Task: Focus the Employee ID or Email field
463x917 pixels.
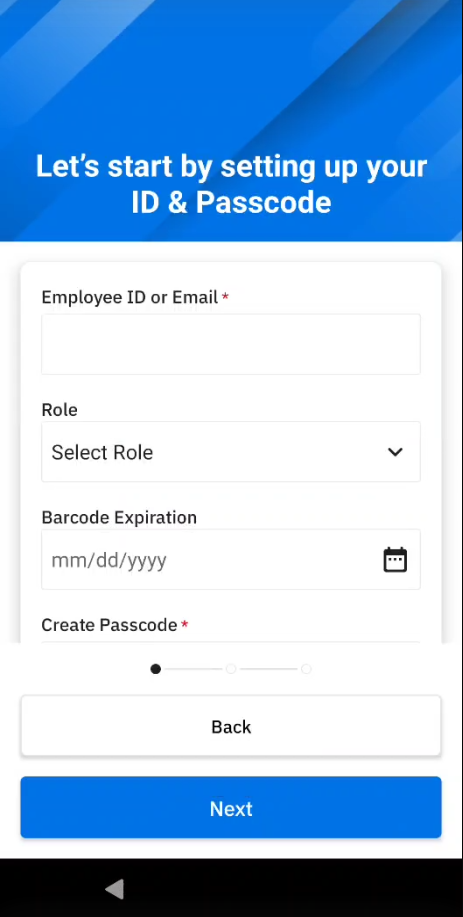Action: (x=231, y=344)
